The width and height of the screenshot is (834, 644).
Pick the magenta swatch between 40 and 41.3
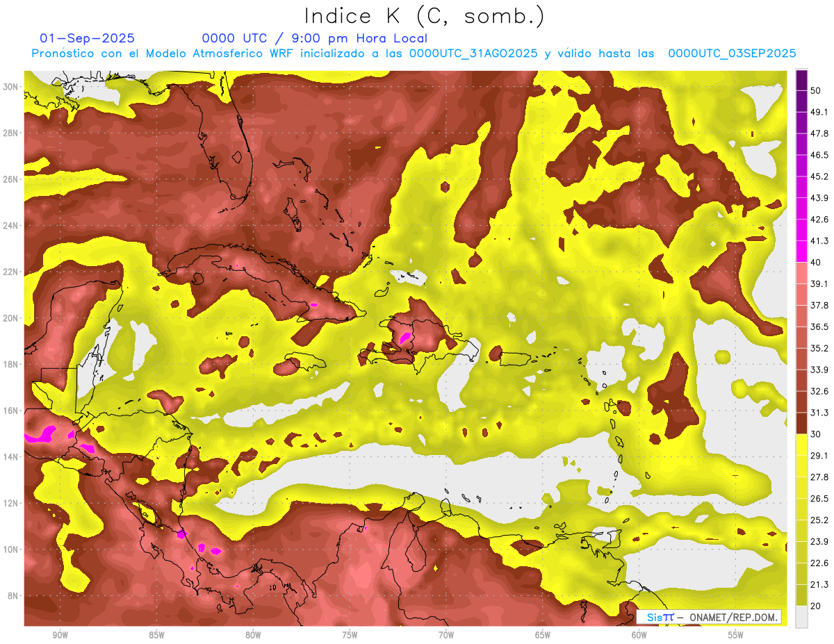[801, 251]
